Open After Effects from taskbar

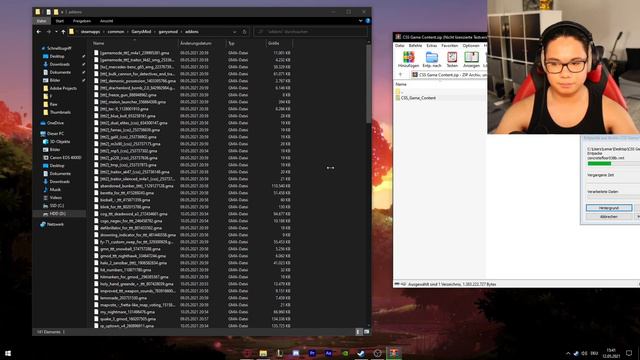click(x=328, y=353)
